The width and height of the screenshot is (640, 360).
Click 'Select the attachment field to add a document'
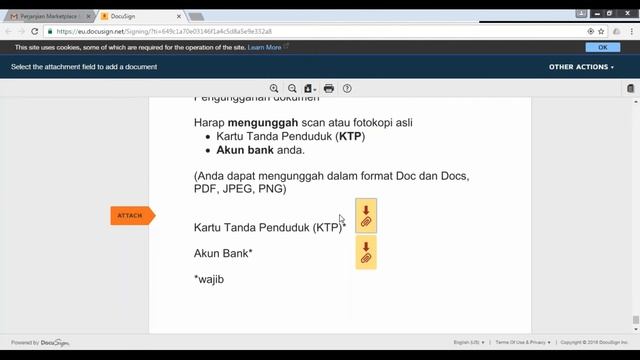click(84, 67)
